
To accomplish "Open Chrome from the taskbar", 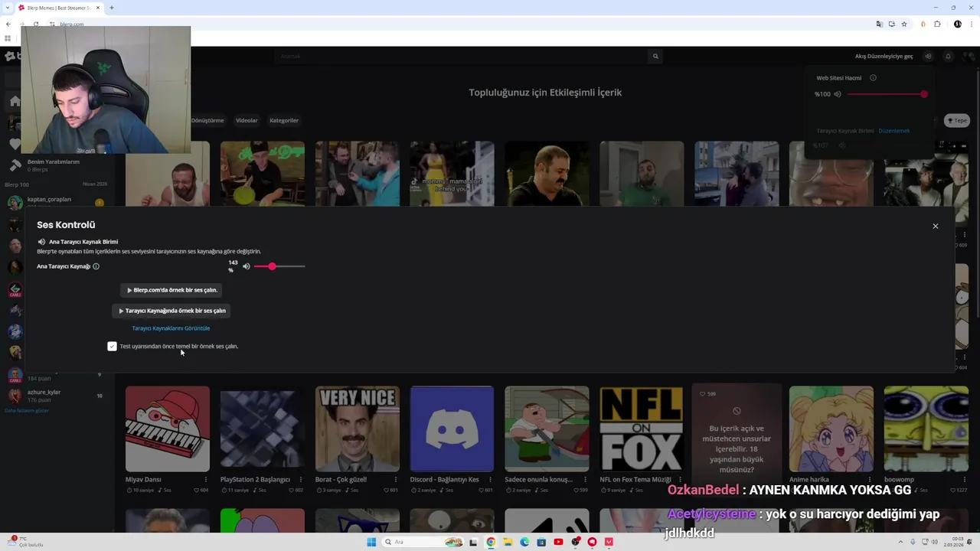I will coord(491,542).
